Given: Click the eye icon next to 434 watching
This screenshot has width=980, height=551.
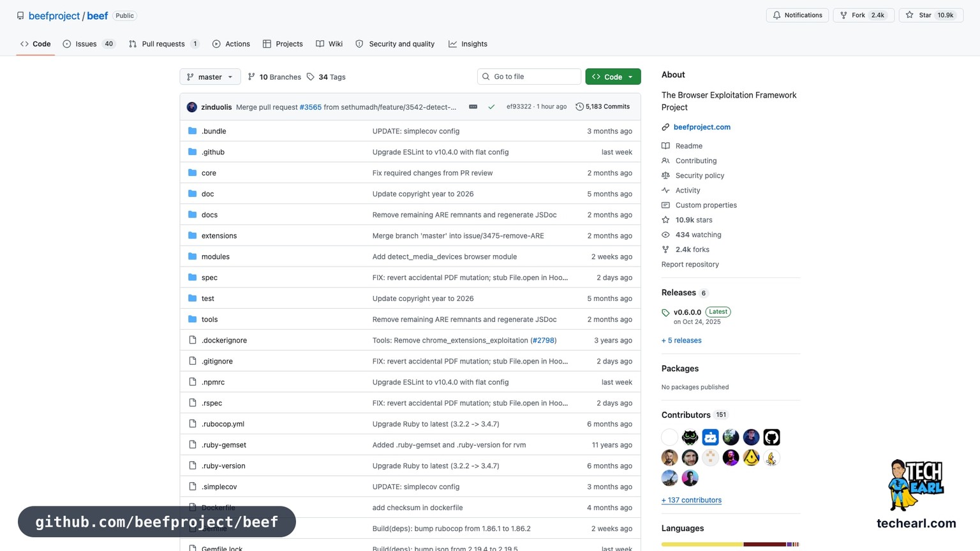Looking at the screenshot, I should pos(665,235).
